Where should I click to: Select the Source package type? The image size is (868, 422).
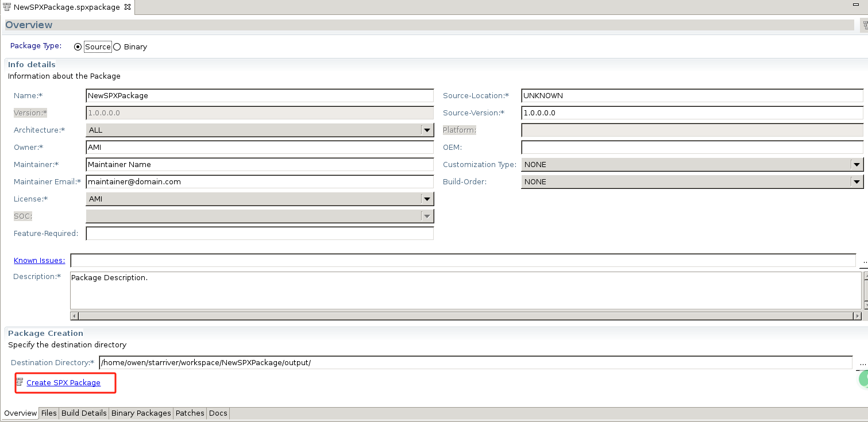pyautogui.click(x=78, y=47)
